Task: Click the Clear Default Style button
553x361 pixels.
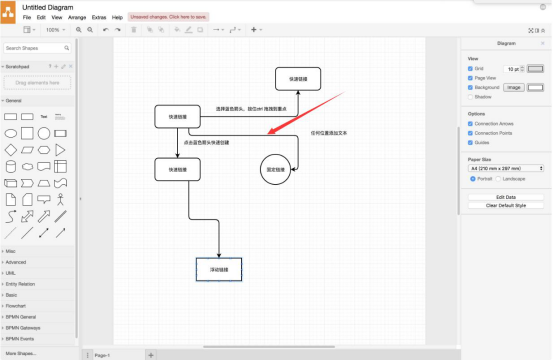Action: [x=506, y=206]
